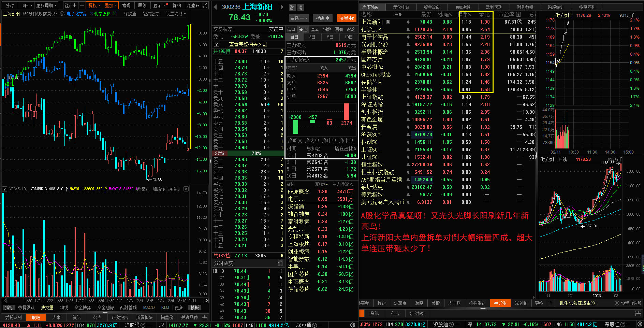644x328 pixels.
Task: Open the 资金流向 tab in the list panel
Action: tap(432, 7)
